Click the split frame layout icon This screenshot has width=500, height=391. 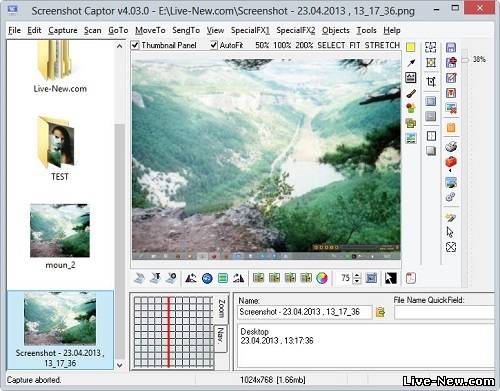[x=431, y=136]
